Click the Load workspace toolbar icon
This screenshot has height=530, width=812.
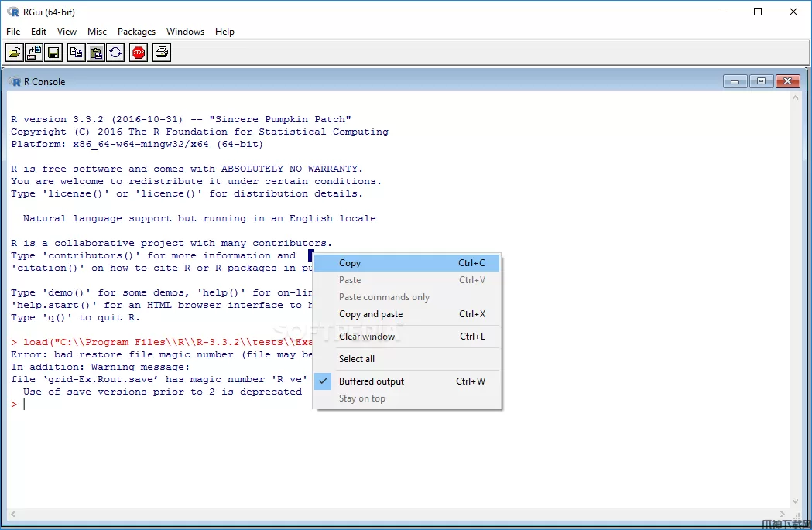coord(34,53)
